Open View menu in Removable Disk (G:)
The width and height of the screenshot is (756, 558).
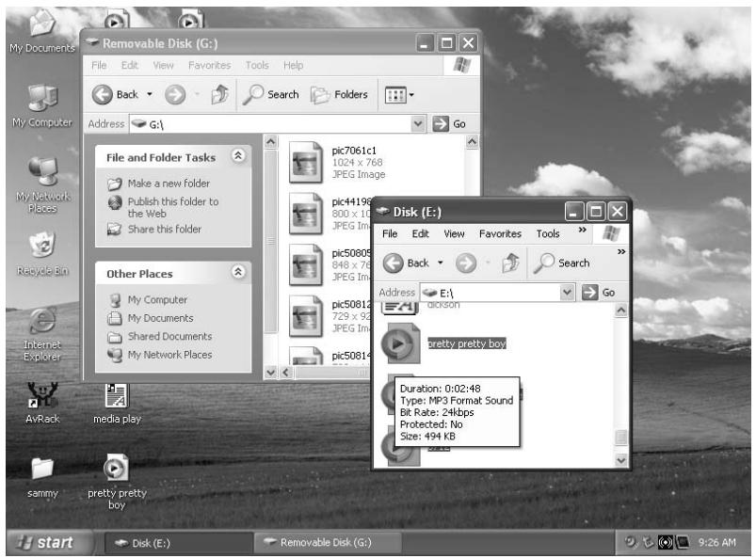(163, 65)
